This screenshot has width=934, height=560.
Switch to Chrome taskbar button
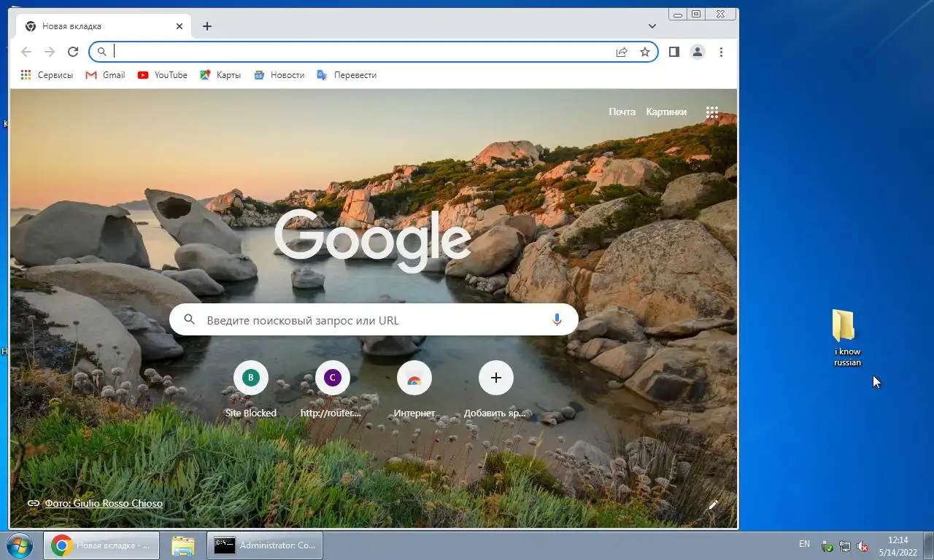coord(101,545)
